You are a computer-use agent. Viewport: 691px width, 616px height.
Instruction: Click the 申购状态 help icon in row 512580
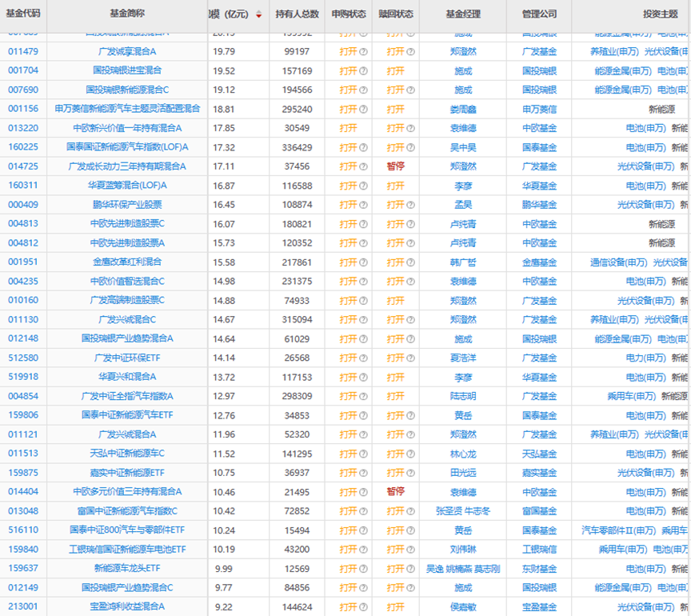[x=363, y=358]
